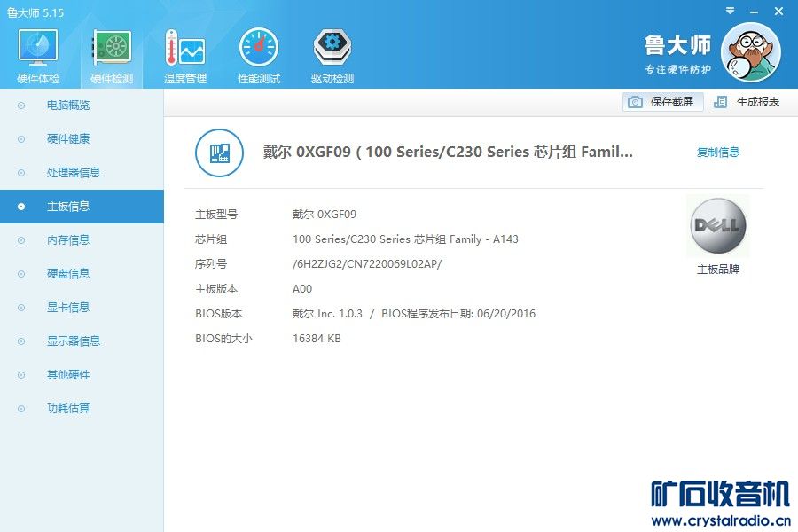
Task: Click the 主板品牌 caption under logo
Action: (717, 270)
